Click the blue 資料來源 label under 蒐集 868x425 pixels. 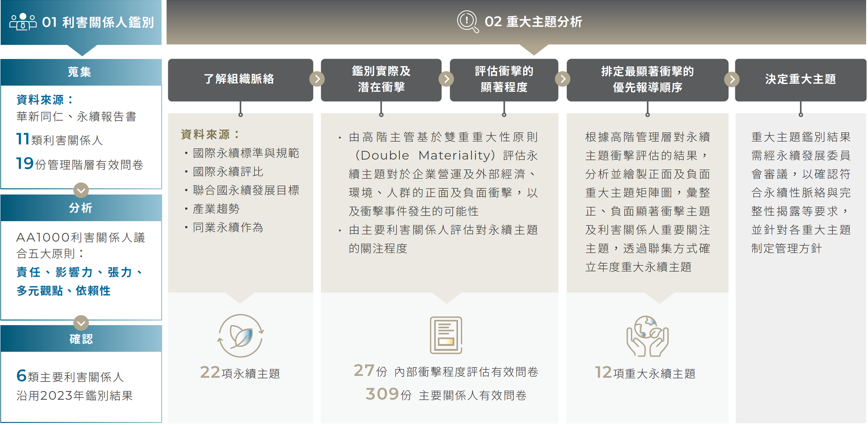45,100
